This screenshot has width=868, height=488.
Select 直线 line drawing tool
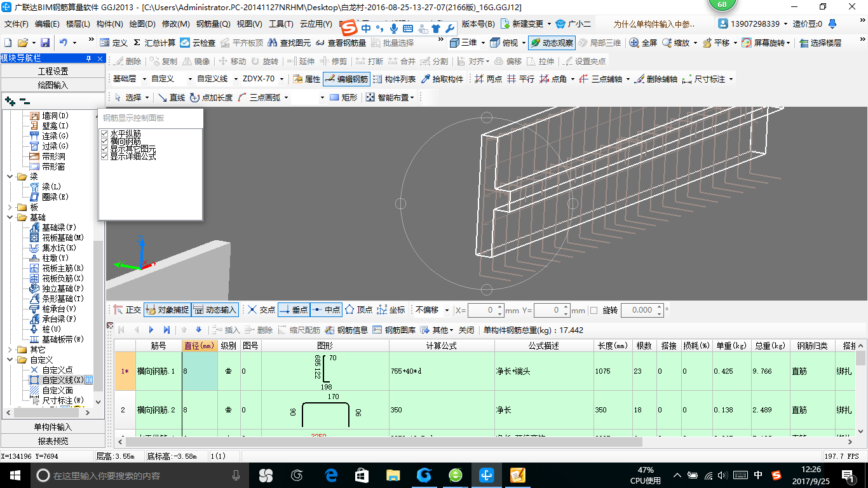click(172, 97)
